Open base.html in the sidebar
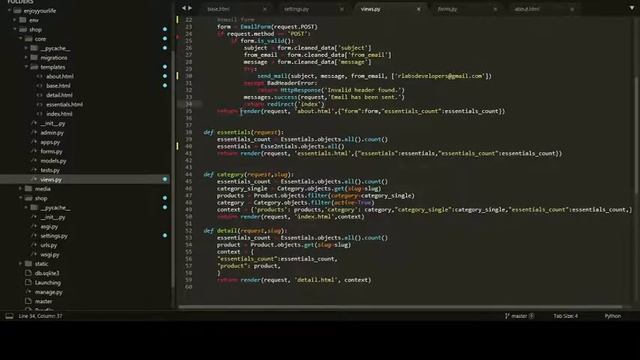 [58, 86]
